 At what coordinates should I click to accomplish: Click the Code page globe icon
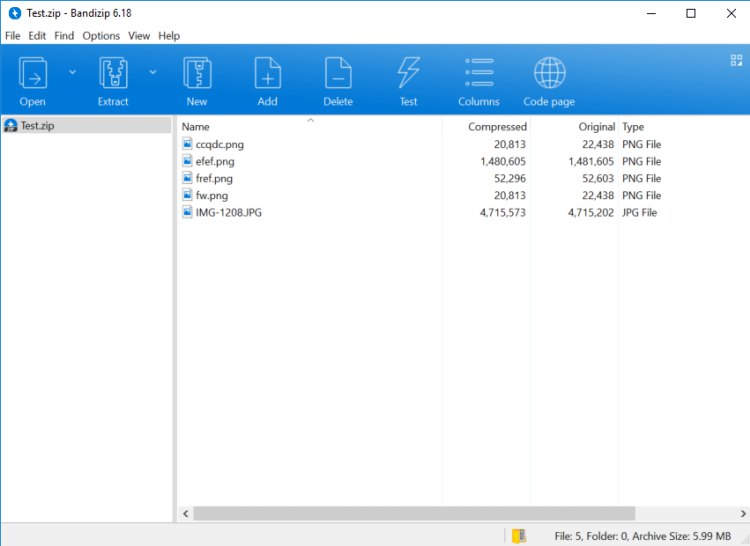(549, 75)
